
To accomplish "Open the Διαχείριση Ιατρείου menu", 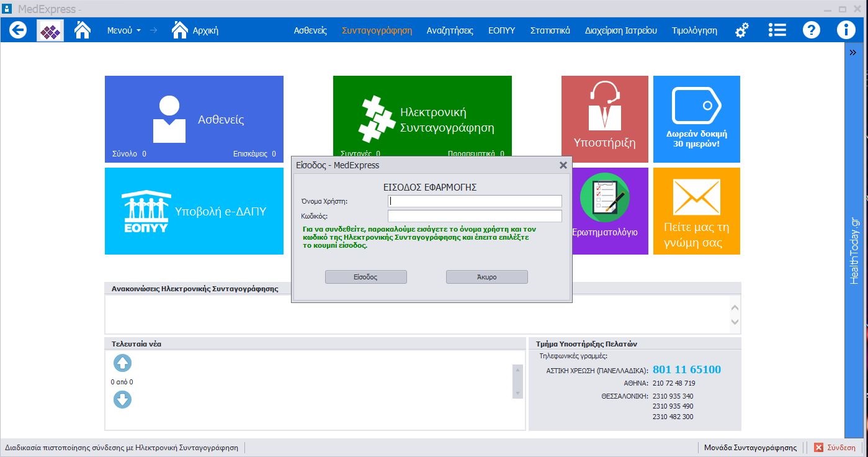I will click(x=620, y=30).
